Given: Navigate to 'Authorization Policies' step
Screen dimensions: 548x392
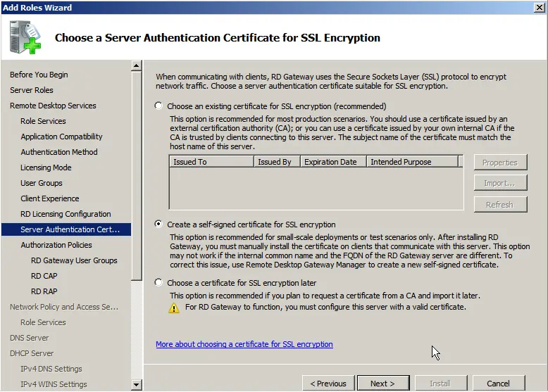Looking at the screenshot, I should [56, 245].
